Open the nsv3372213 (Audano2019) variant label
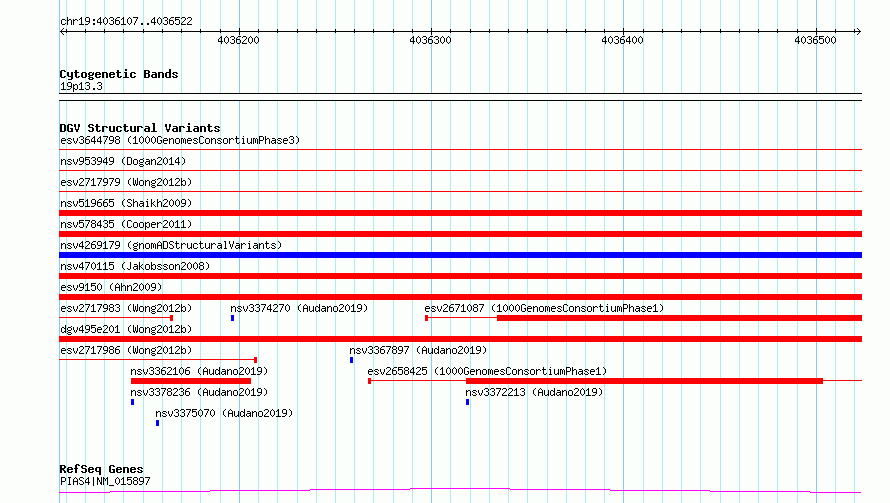Image resolution: width=890 pixels, height=503 pixels. click(534, 392)
